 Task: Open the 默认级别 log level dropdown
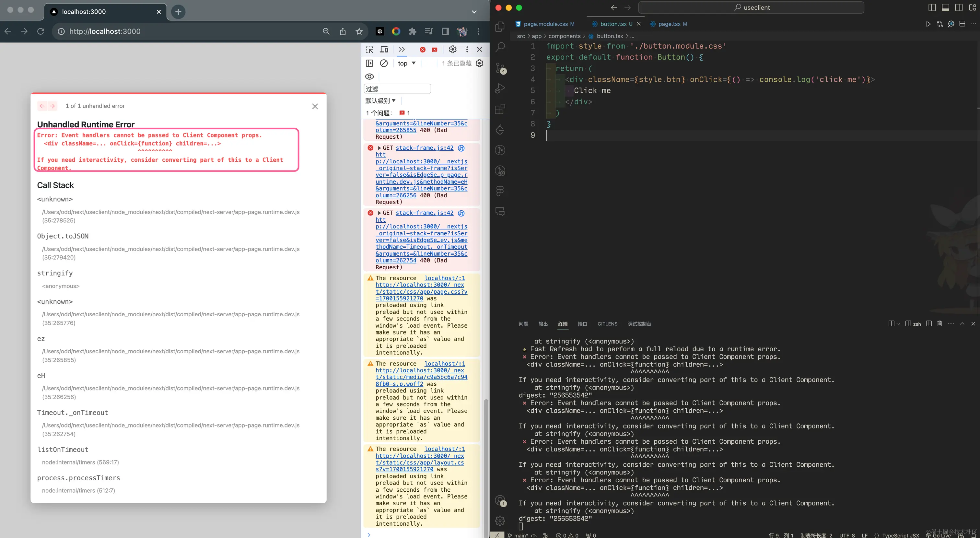tap(380, 101)
